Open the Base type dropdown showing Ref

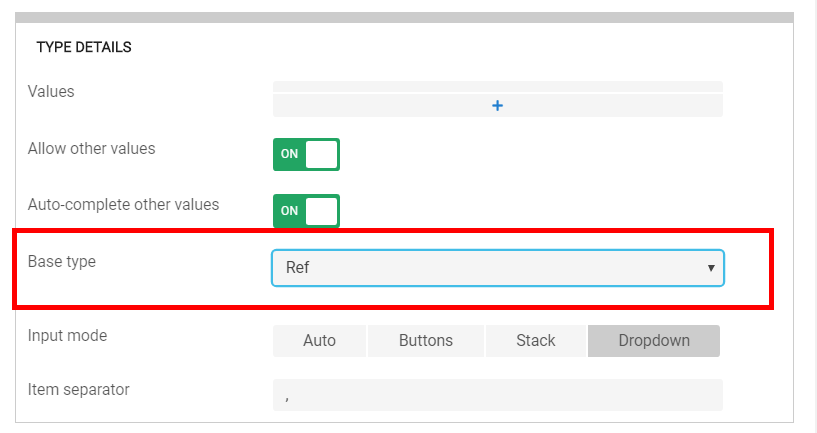[498, 268]
